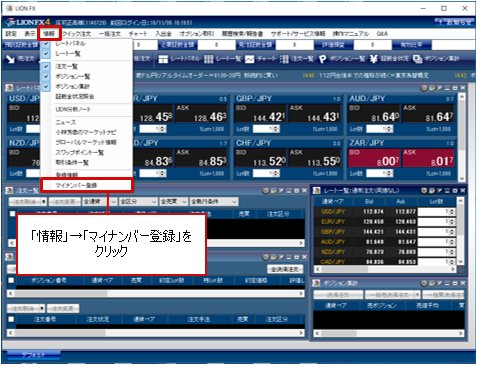Click the ポジション一覧 horizontal scrollbar

pos(155,293)
